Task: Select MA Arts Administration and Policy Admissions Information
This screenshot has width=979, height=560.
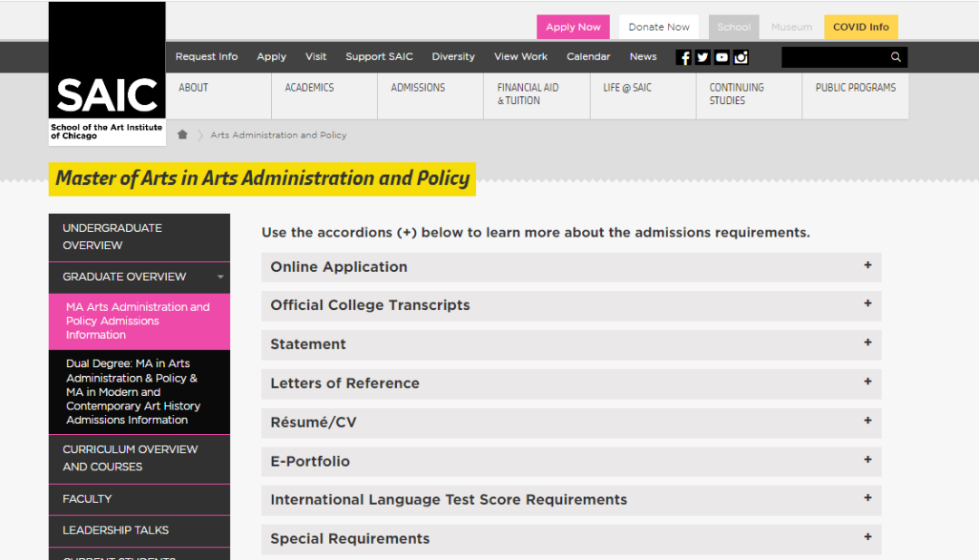Action: click(140, 321)
